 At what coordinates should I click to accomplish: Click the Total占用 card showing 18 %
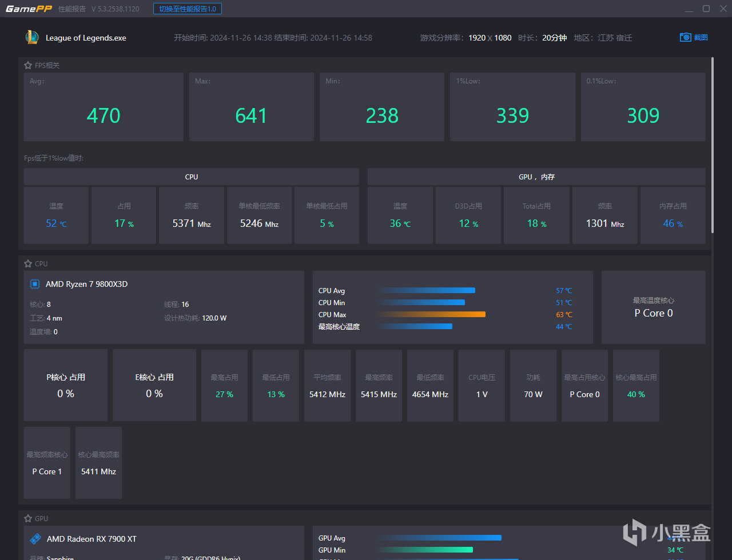click(536, 215)
